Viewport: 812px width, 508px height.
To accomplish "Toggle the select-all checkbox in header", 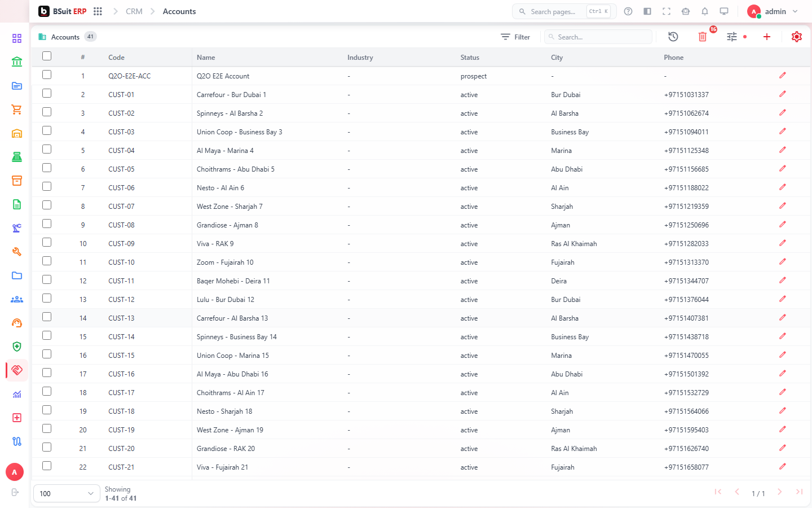I will (47, 56).
